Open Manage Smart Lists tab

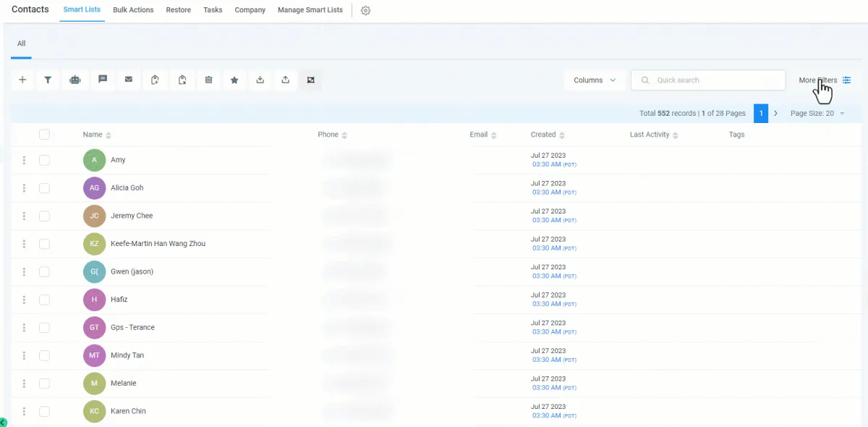310,10
